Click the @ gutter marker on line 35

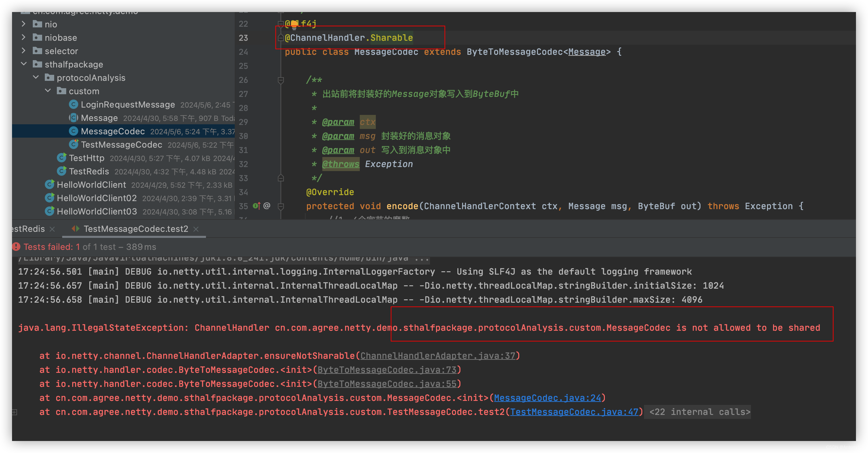pos(266,206)
